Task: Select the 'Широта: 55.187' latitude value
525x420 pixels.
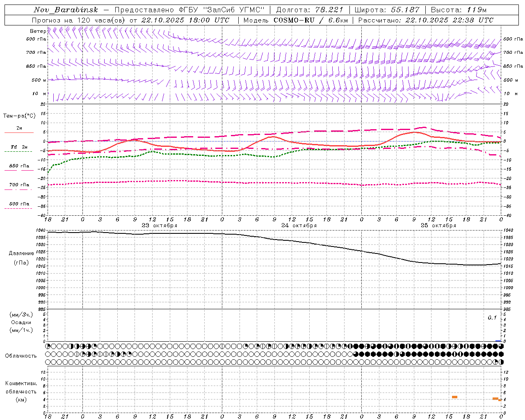Action: coord(387,10)
